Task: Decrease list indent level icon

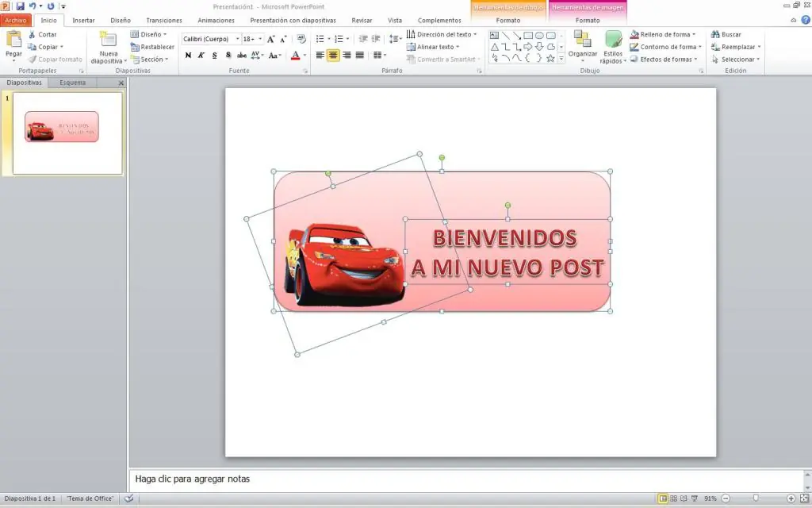Action: click(363, 39)
